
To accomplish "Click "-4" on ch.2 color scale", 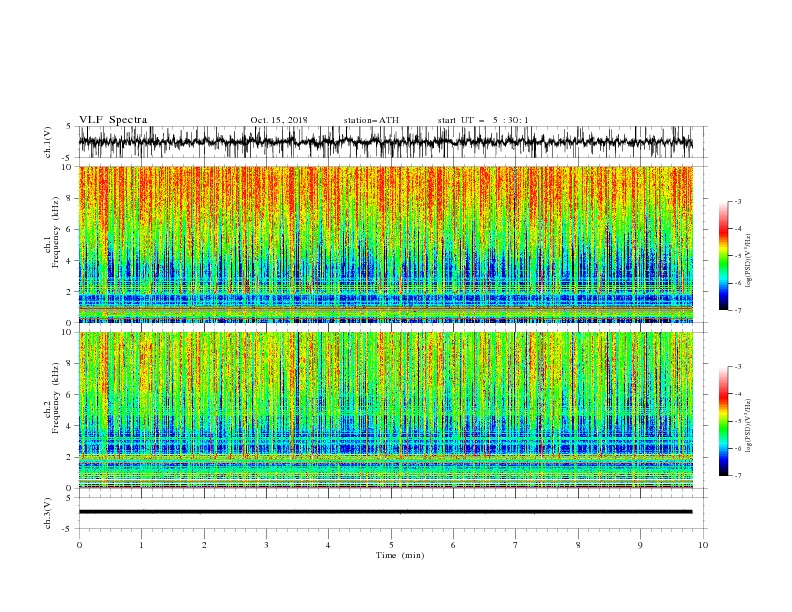I will (x=738, y=394).
